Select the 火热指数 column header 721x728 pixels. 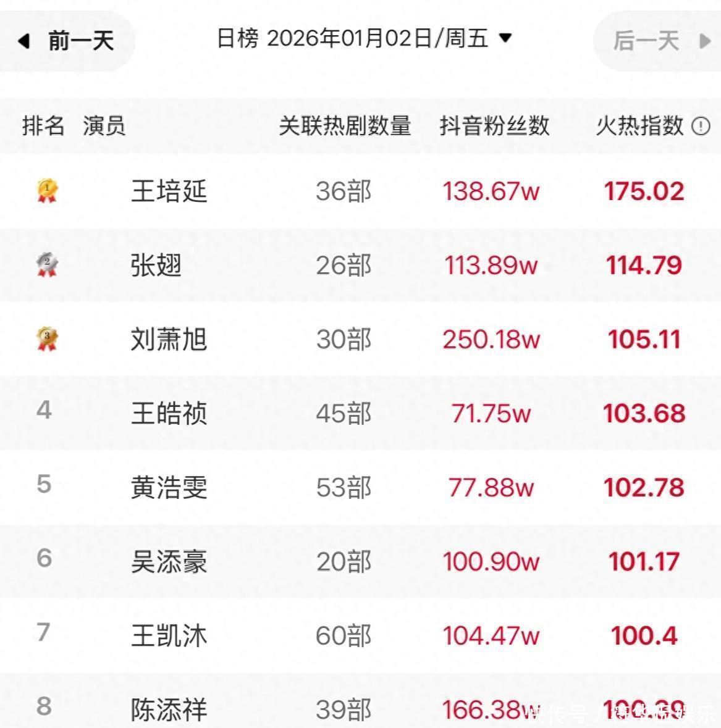(639, 126)
